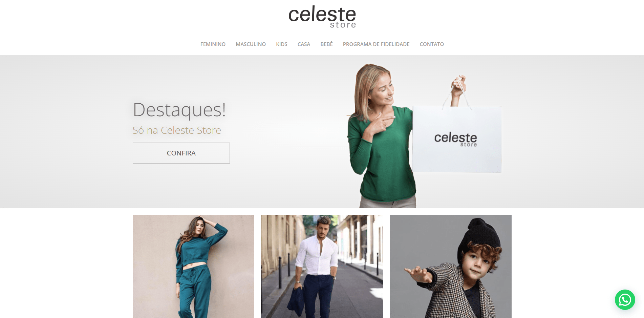Click the celeste store logo on shopping bag

tap(455, 139)
